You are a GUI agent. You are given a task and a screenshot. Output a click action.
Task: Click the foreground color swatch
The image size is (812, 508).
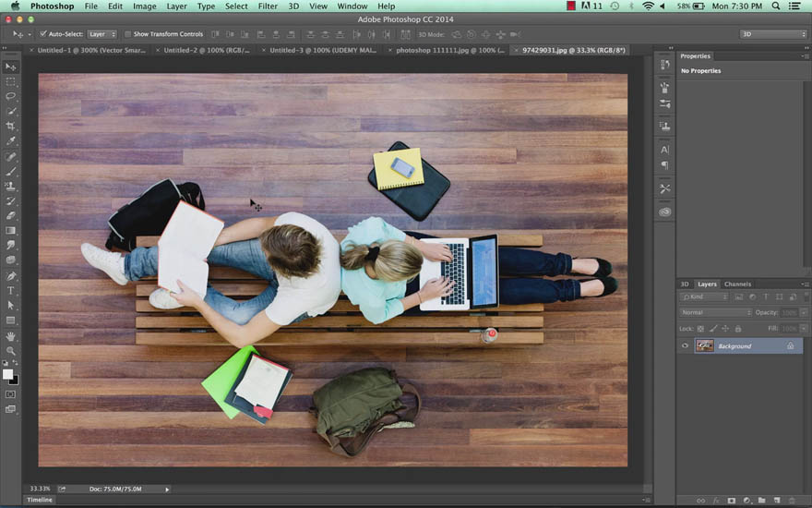(7, 374)
